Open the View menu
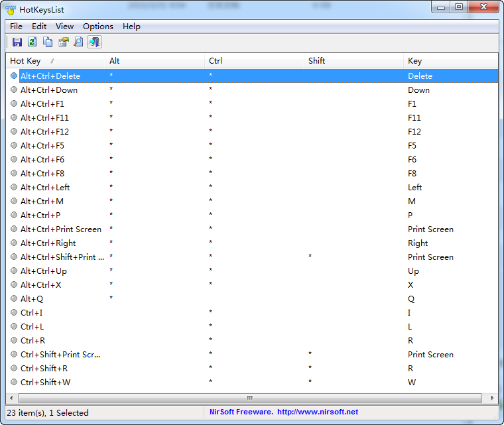This screenshot has height=425, width=504. (64, 27)
